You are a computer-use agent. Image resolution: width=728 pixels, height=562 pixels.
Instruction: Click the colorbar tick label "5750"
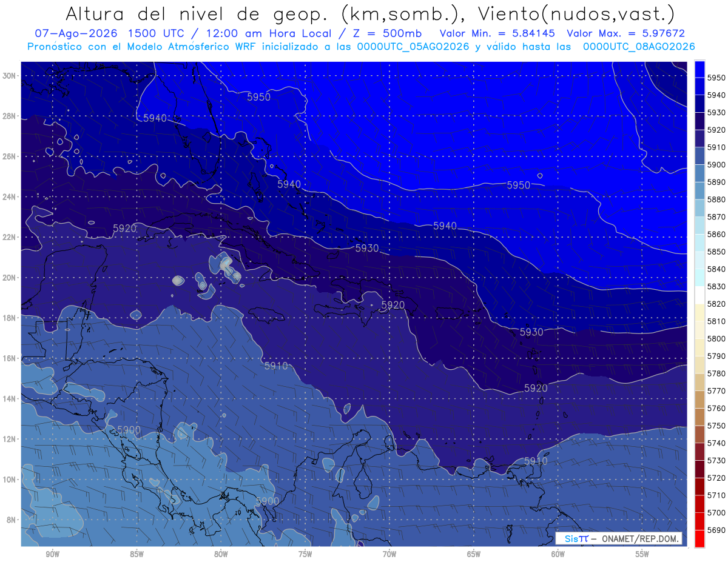coord(716,426)
